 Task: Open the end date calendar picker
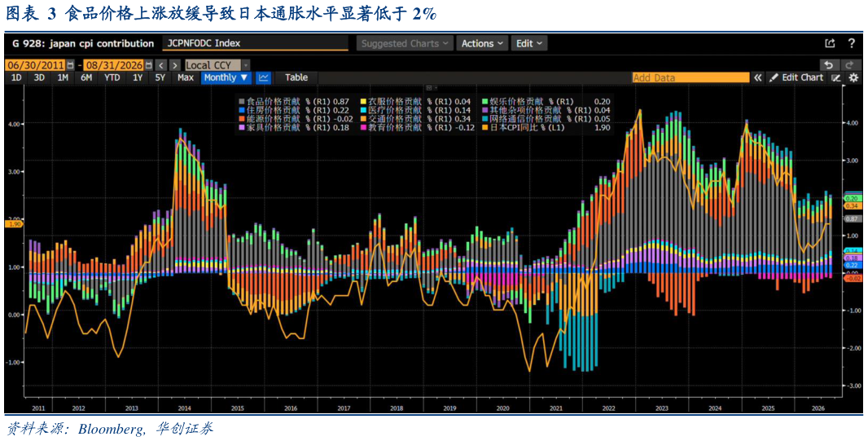148,65
